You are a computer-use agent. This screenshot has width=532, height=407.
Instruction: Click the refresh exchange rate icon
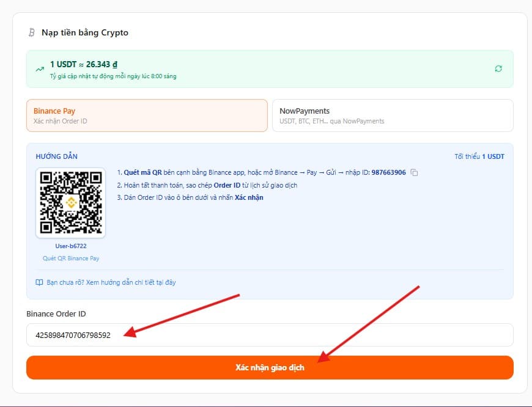[x=498, y=69]
